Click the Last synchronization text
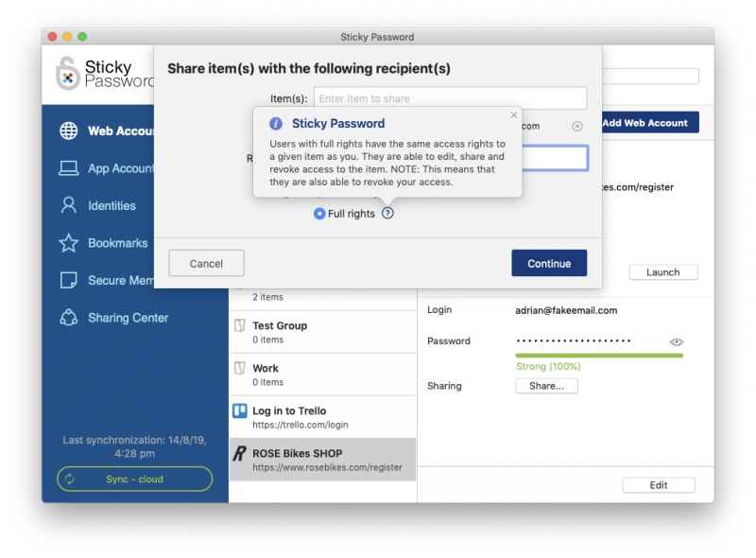 tap(134, 446)
